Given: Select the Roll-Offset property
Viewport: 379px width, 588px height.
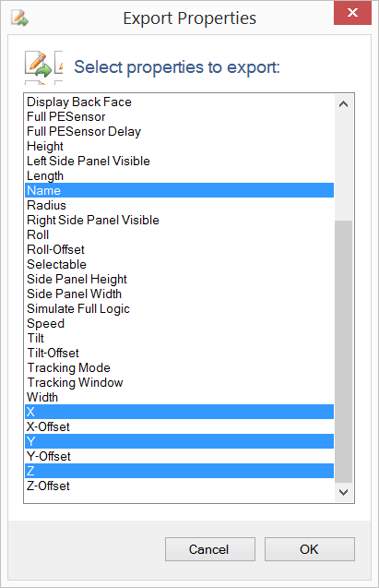Looking at the screenshot, I should [180, 250].
